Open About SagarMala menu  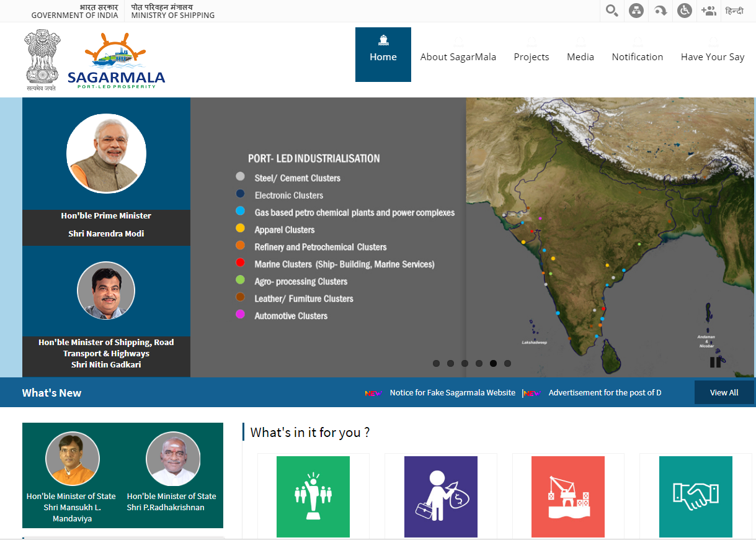[458, 56]
